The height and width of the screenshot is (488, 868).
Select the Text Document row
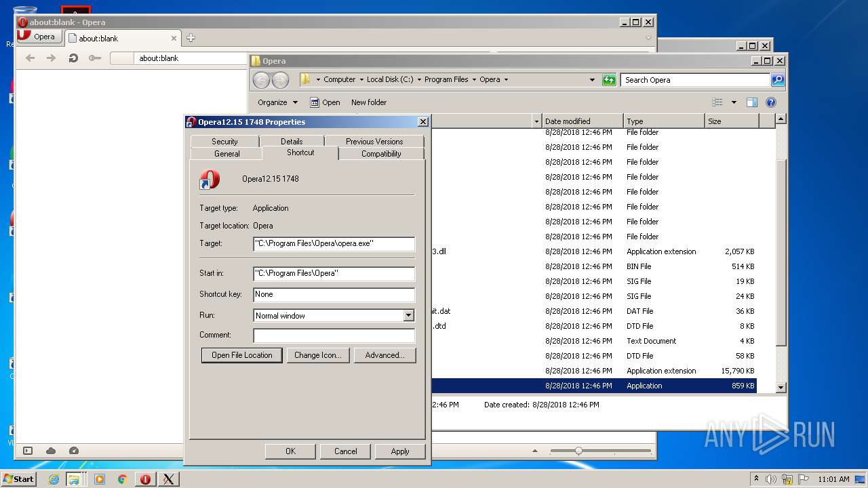click(x=594, y=341)
